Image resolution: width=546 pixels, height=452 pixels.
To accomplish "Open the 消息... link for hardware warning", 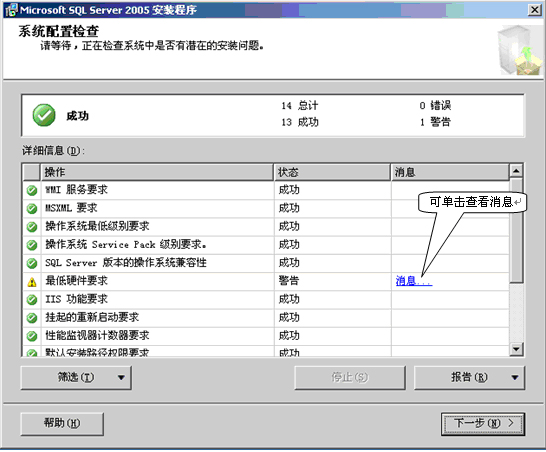I will (x=414, y=281).
